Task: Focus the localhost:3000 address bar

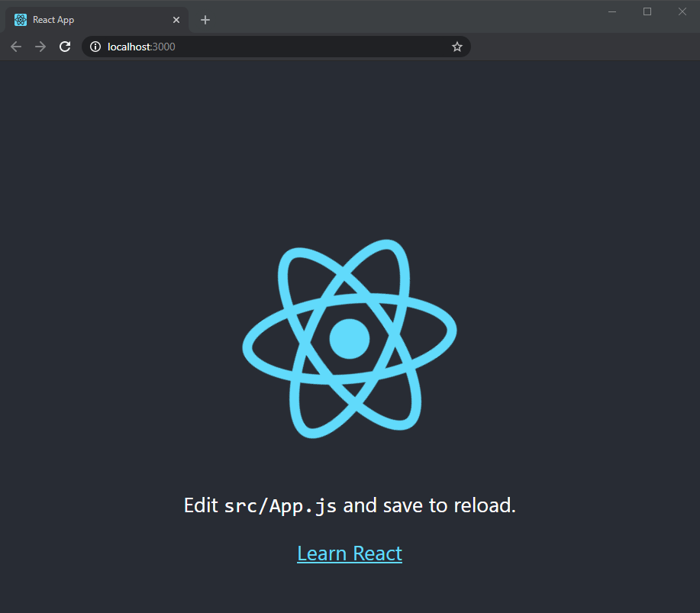Action: click(276, 47)
